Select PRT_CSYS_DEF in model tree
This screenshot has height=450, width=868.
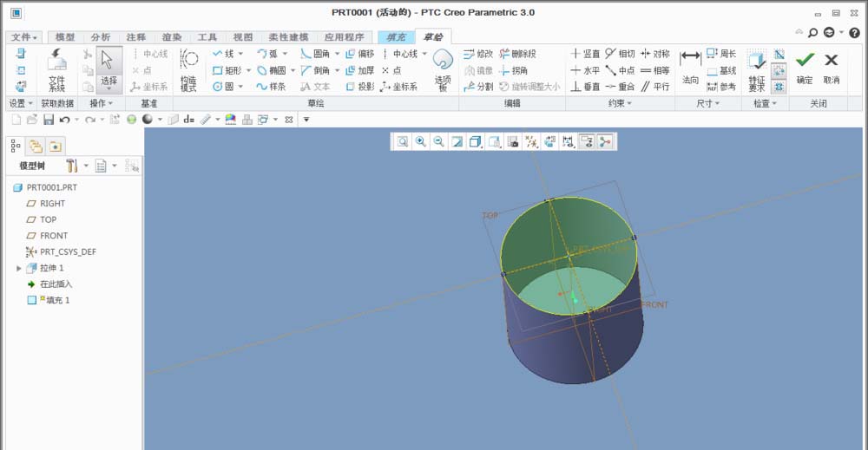(x=61, y=251)
